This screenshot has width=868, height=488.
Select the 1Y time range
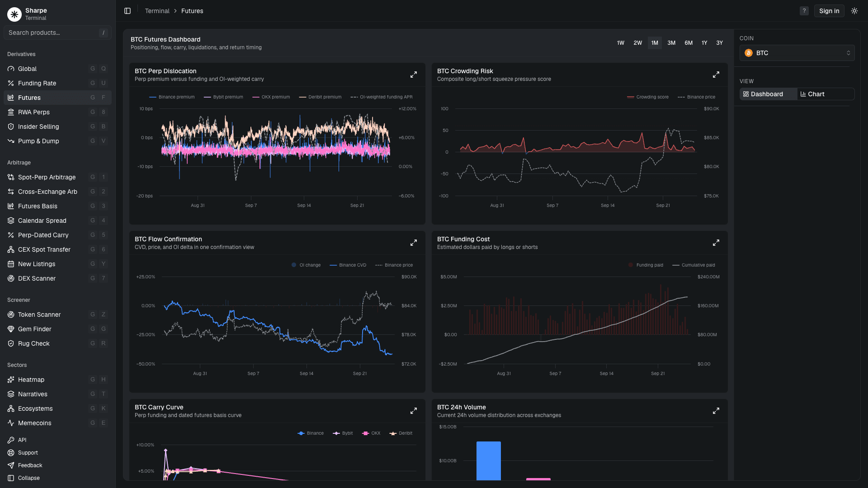[x=704, y=43]
